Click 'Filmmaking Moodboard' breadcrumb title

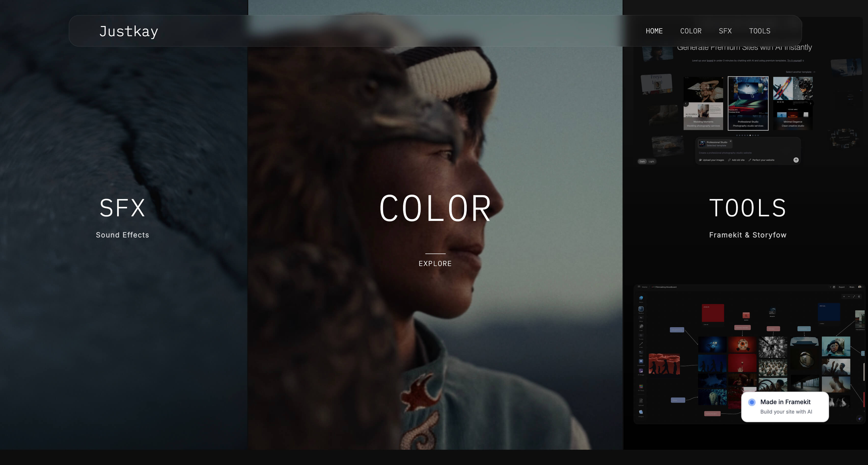(x=666, y=287)
